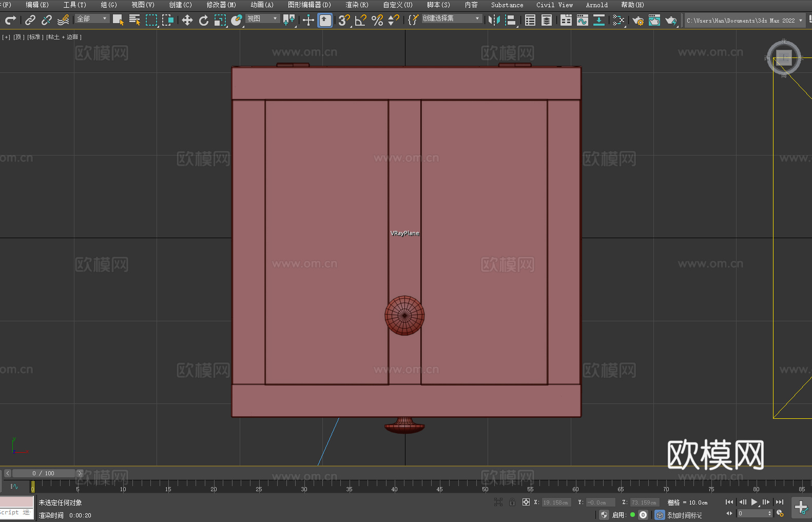
Task: Open the 渲染(R) menu
Action: coord(357,5)
